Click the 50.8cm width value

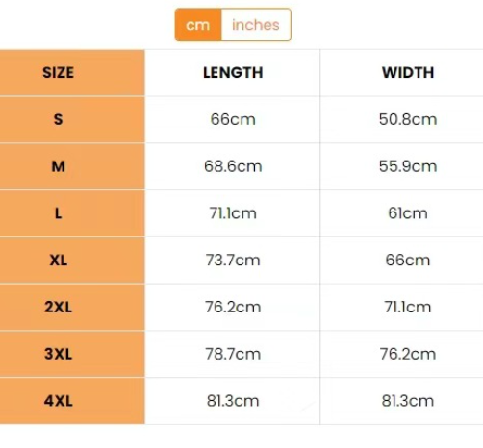click(x=408, y=119)
